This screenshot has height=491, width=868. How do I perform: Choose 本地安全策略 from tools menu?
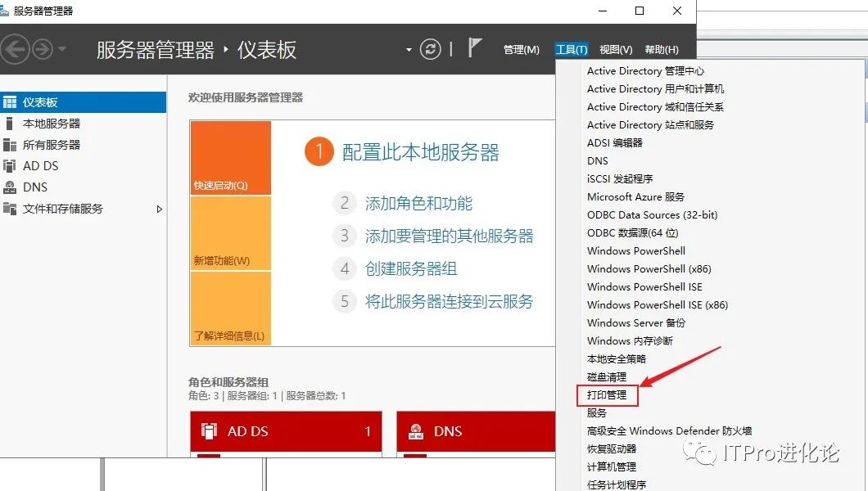tap(617, 359)
